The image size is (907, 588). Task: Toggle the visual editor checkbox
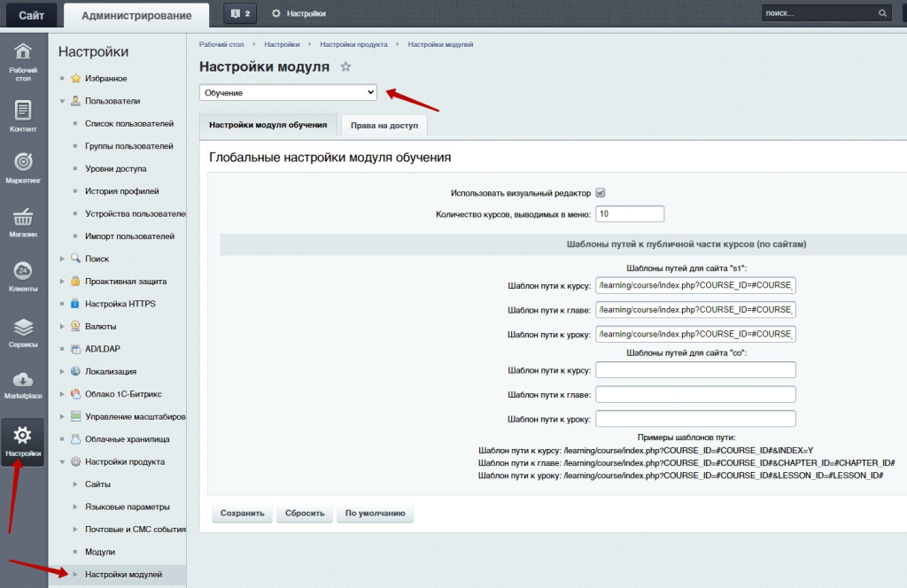pyautogui.click(x=600, y=193)
